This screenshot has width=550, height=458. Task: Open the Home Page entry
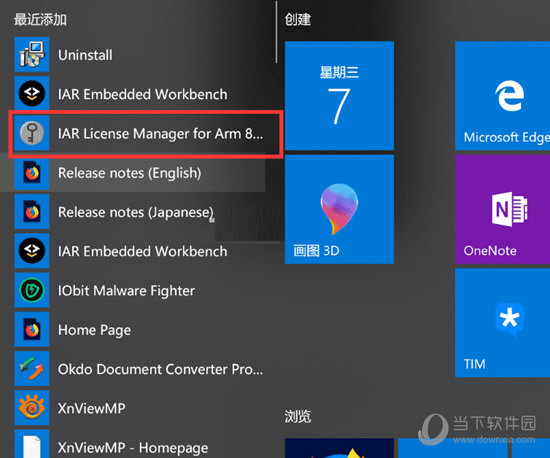(x=94, y=330)
